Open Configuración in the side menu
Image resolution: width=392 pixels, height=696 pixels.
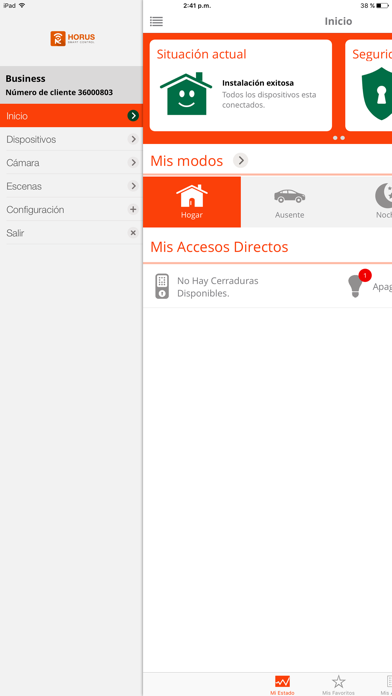(71, 210)
